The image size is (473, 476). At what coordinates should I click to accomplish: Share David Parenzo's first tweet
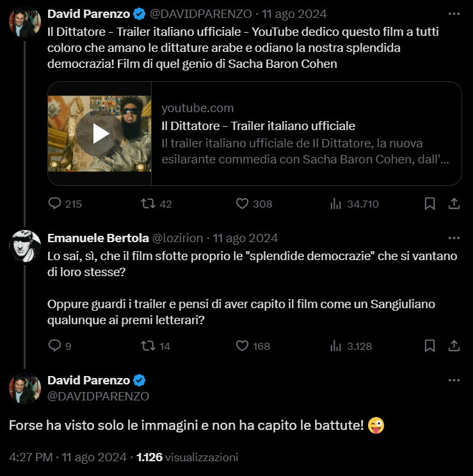tap(454, 204)
